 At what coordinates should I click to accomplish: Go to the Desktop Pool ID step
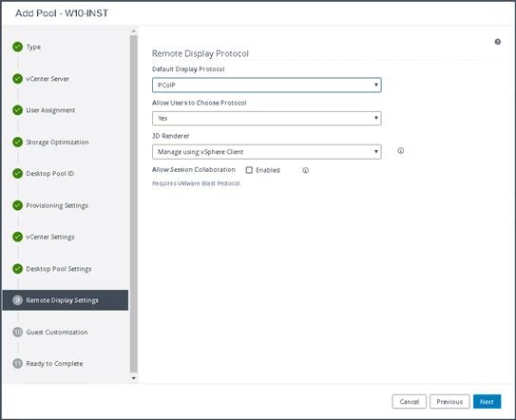pyautogui.click(x=50, y=174)
